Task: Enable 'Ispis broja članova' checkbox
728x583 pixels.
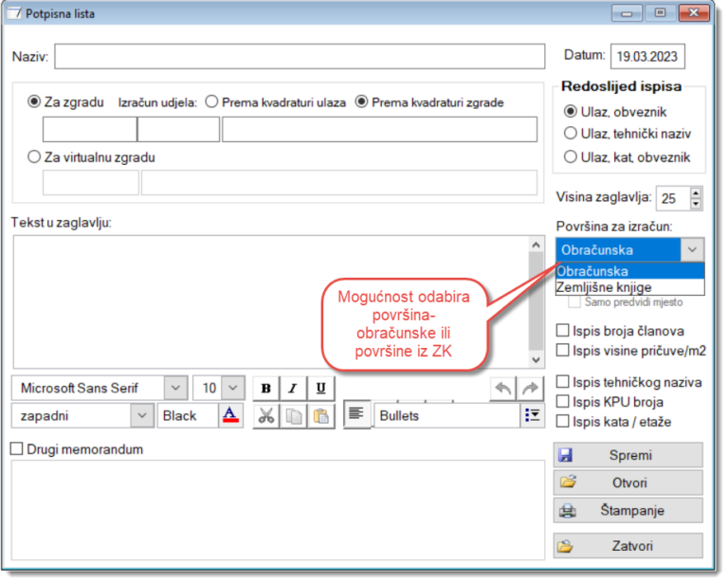Action: pos(563,332)
